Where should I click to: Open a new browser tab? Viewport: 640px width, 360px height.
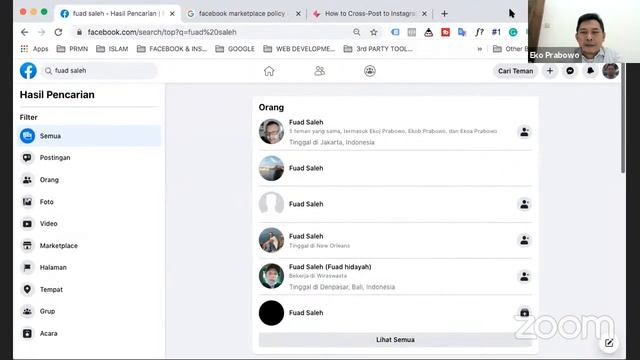[444, 13]
